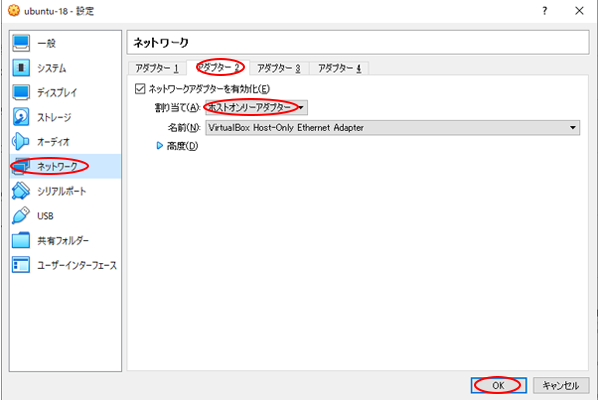Click the USB plug icon
The width and height of the screenshot is (600, 400).
(x=21, y=215)
